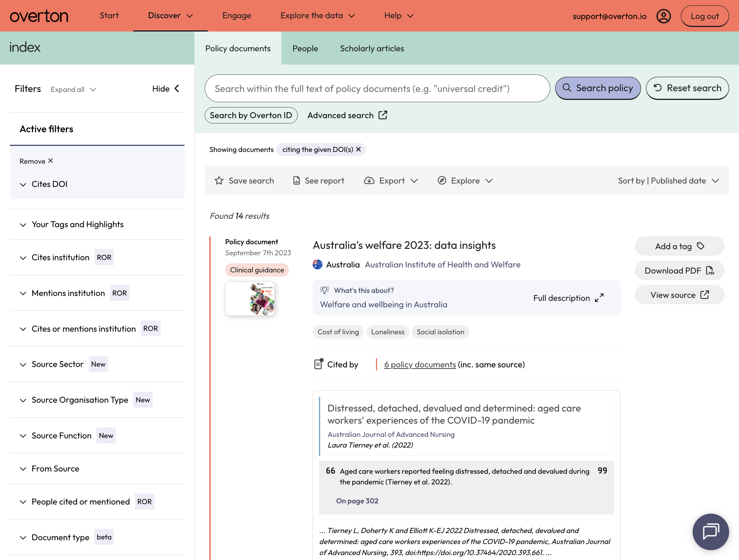The height and width of the screenshot is (560, 739).
Task: Open Australian Institute of Health and Welfare link
Action: [x=442, y=264]
